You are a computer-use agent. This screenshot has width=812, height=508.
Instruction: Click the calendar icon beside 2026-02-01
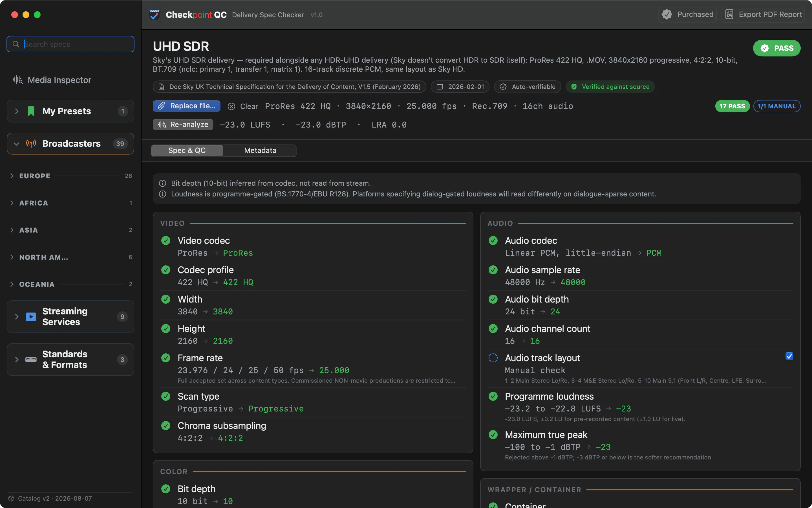coord(440,87)
